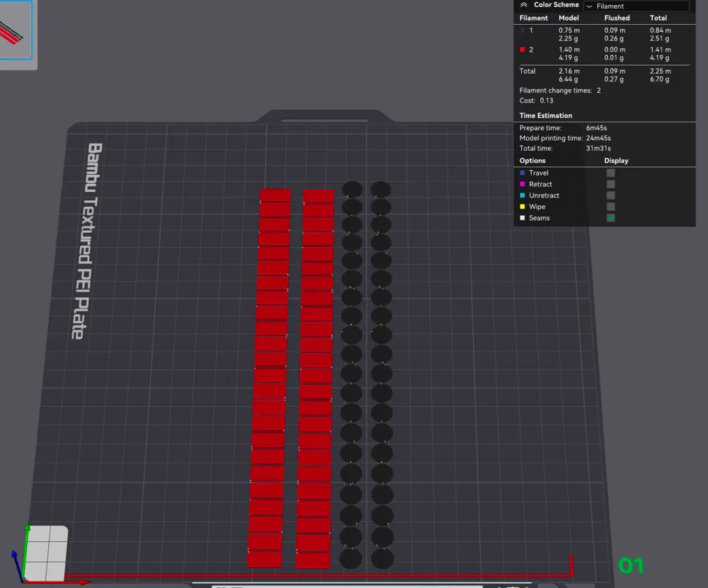The image size is (708, 588).
Task: Enable the Unretract display checkbox
Action: 610,195
